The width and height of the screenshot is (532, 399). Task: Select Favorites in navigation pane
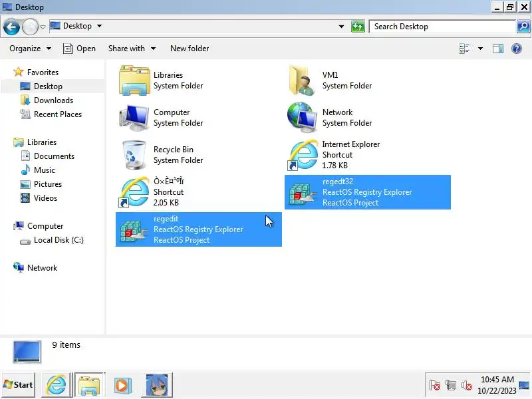point(36,72)
